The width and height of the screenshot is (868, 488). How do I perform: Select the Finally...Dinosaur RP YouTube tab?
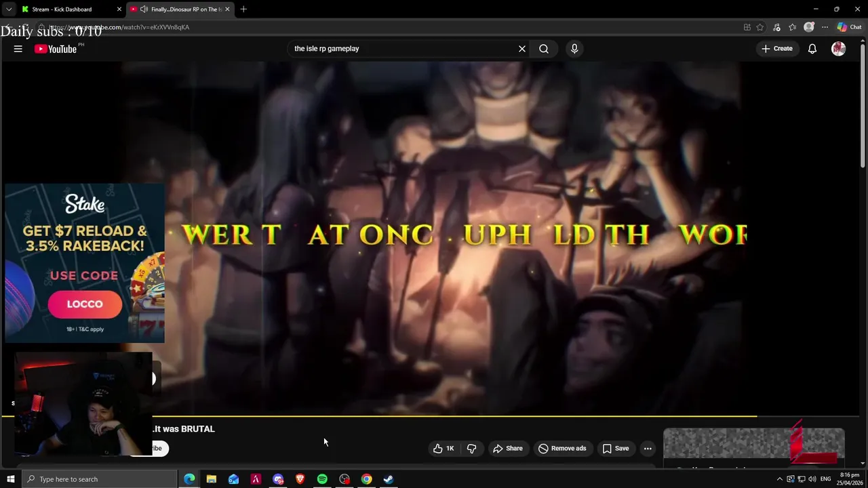click(180, 9)
